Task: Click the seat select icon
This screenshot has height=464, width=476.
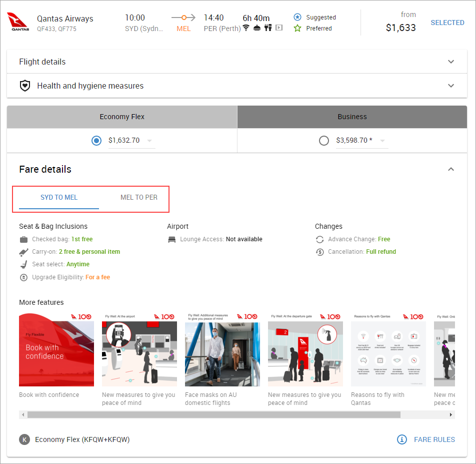Action: [x=23, y=264]
